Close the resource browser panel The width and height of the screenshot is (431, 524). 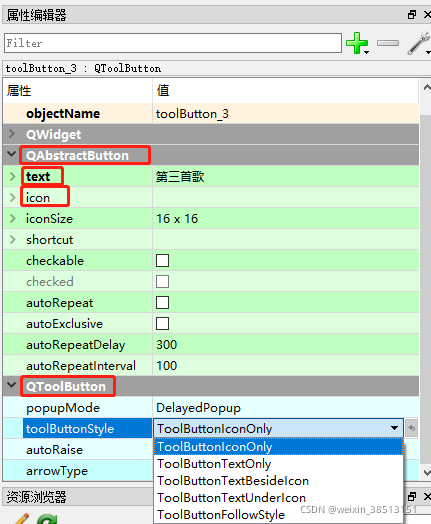point(427,497)
